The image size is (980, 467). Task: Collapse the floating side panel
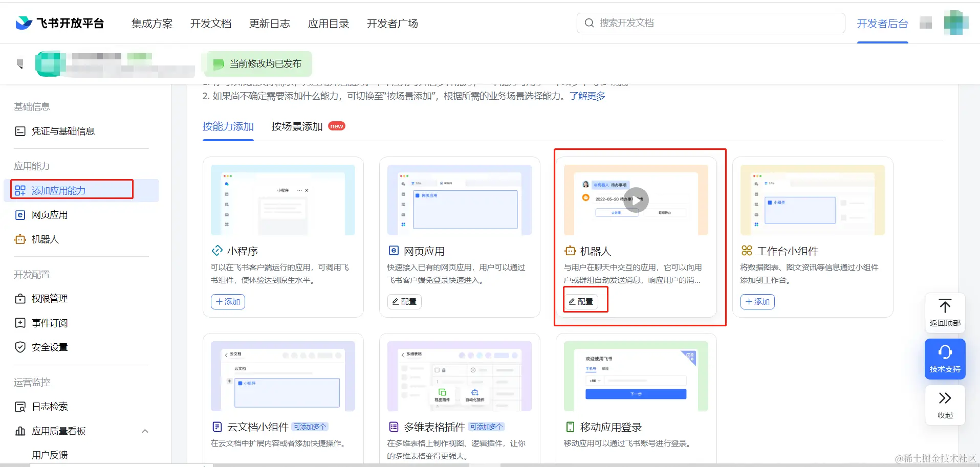(945, 405)
